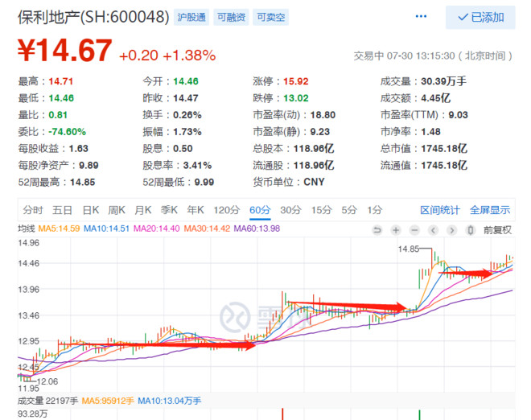Click the MA30:14.42 moving average label
Screen dimensions: 531x420
[x=207, y=229]
